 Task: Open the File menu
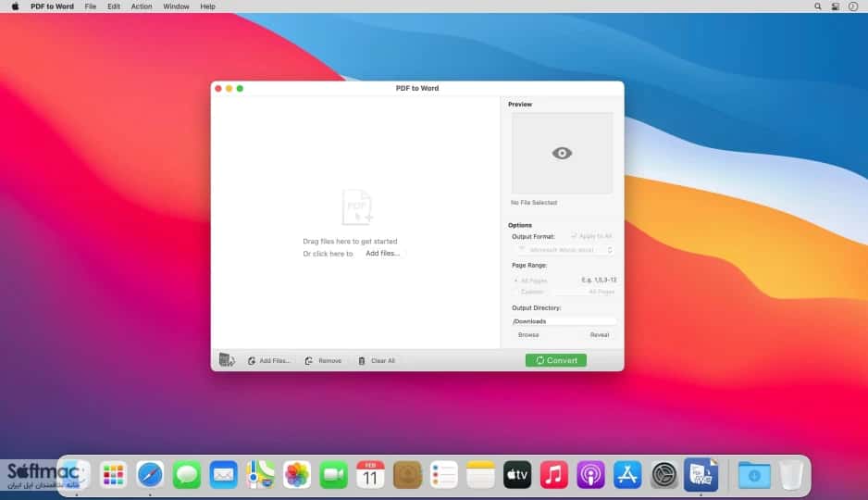(91, 6)
